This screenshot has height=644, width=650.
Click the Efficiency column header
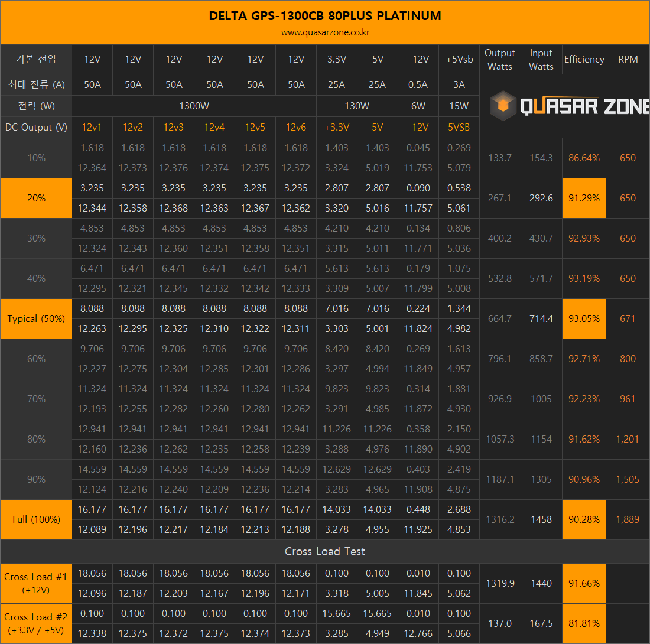[x=584, y=59]
